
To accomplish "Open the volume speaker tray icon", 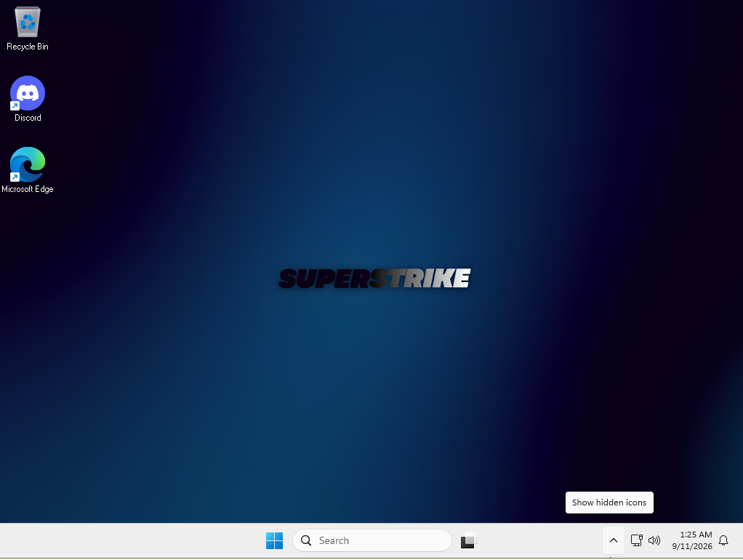I will [x=654, y=540].
